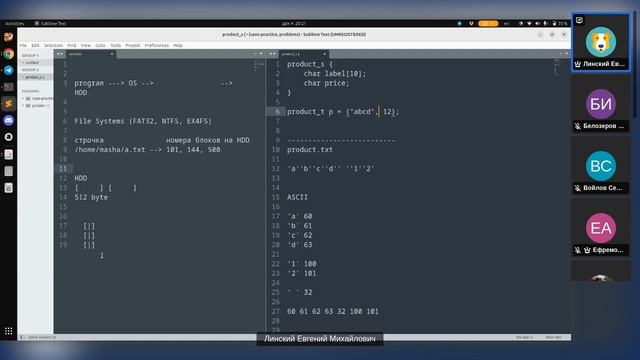
Task: Open Google Chrome from the dock
Action: coord(9,54)
